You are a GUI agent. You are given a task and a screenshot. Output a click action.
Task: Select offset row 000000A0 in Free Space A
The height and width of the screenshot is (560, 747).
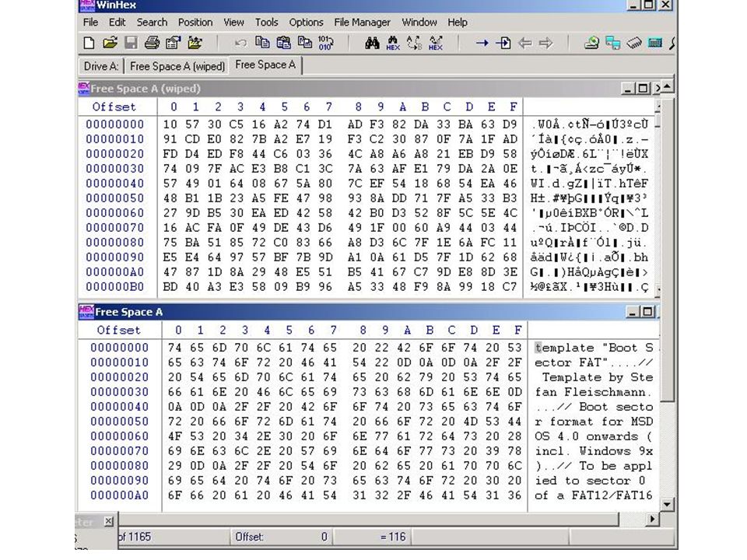pyautogui.click(x=120, y=495)
